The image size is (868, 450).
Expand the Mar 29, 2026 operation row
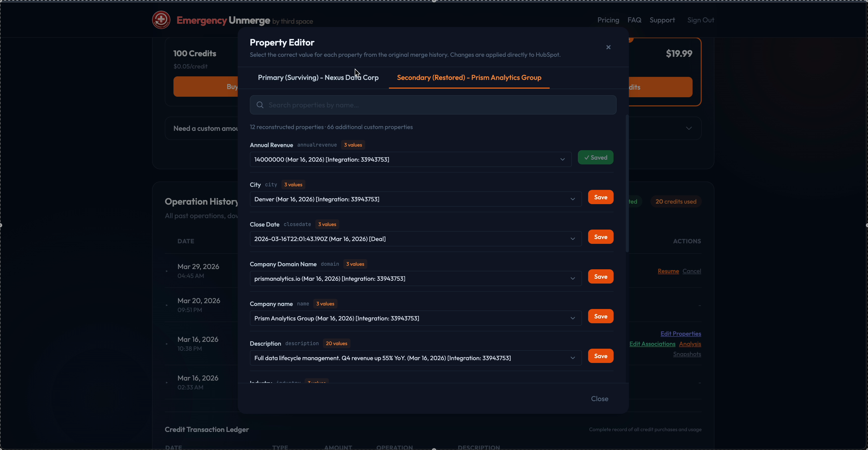pos(167,271)
